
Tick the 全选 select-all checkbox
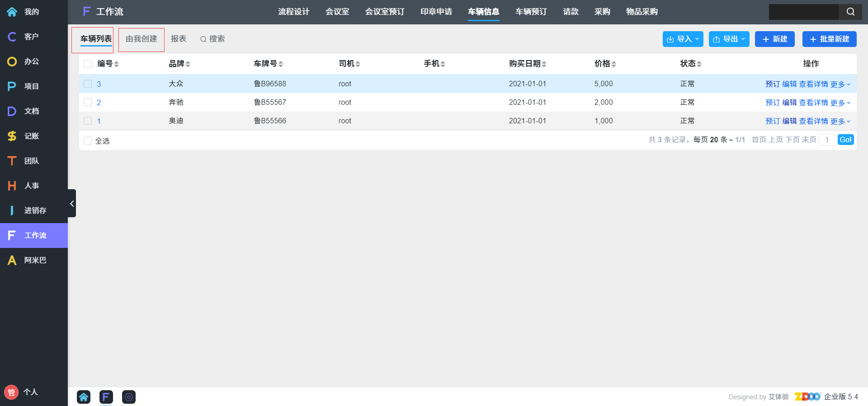[x=88, y=141]
